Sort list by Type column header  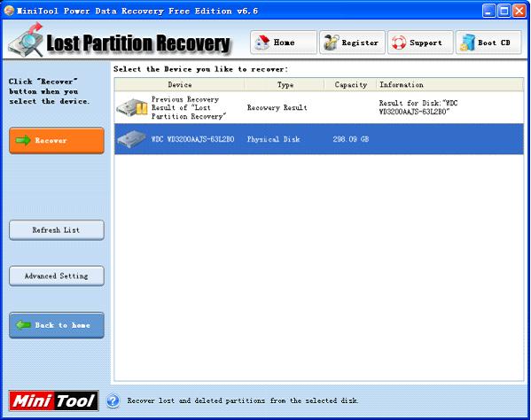[x=285, y=84]
